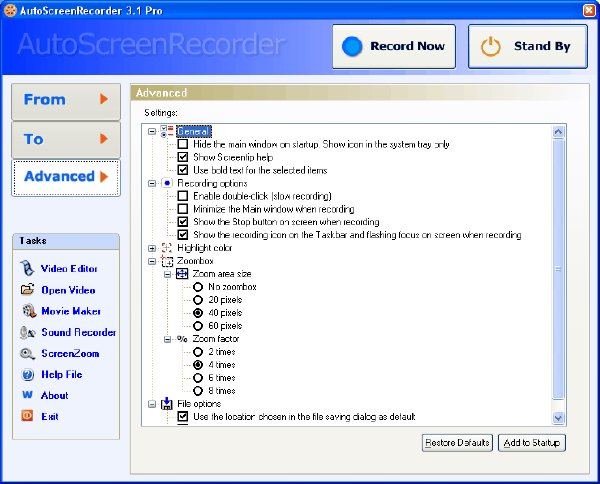The image size is (600, 484).
Task: Click the ScreenZoom task link
Action: pos(70,354)
